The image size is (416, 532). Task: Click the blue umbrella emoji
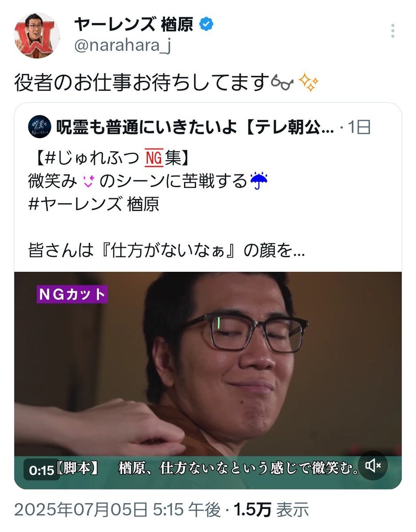click(x=259, y=181)
